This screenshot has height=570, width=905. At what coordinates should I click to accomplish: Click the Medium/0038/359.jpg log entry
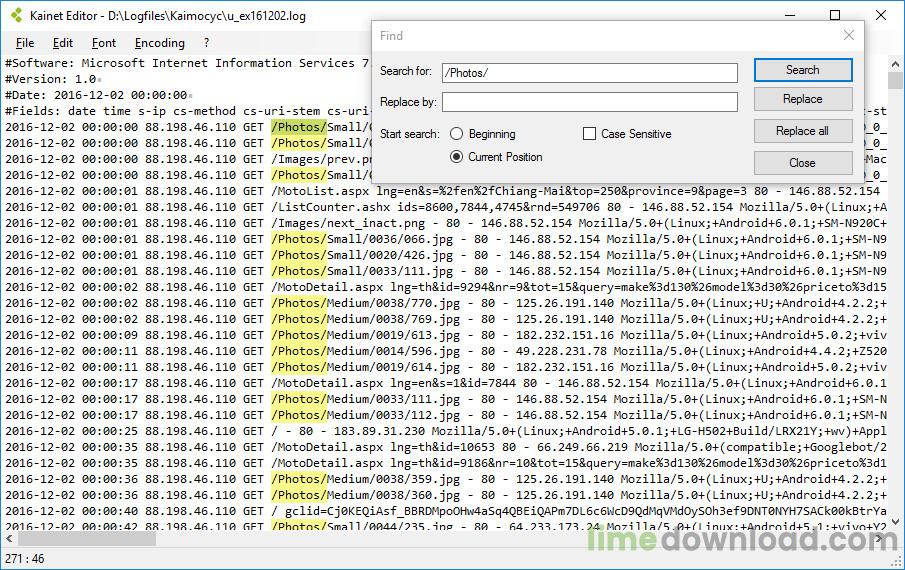pyautogui.click(x=394, y=479)
